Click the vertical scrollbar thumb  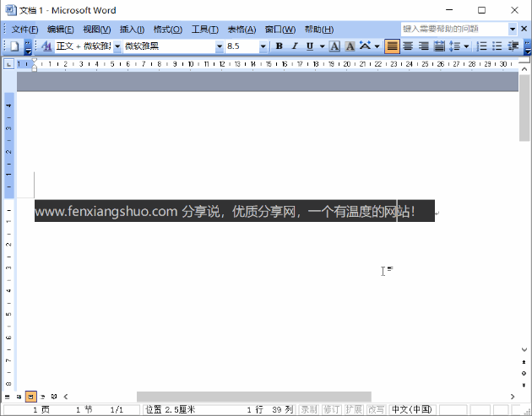click(x=524, y=108)
